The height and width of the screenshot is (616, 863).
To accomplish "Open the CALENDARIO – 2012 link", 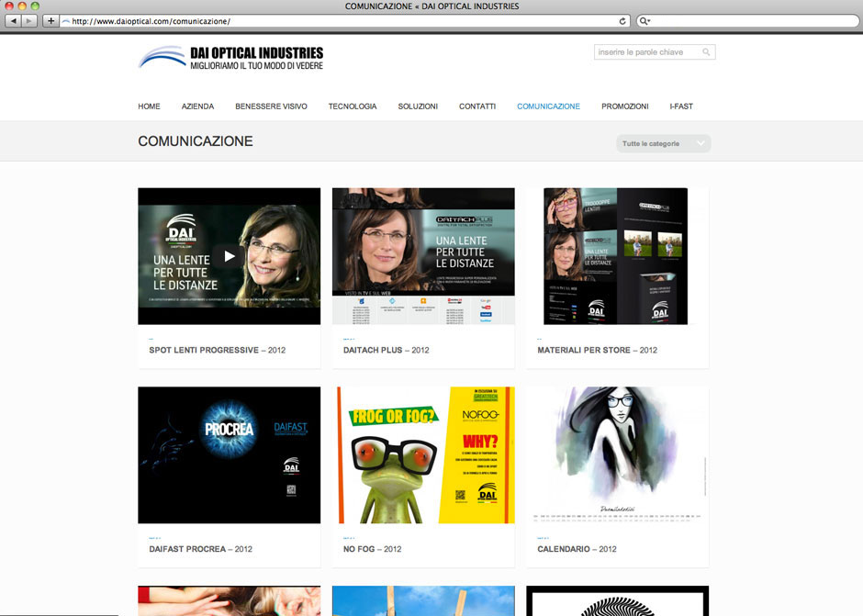I will (x=577, y=549).
